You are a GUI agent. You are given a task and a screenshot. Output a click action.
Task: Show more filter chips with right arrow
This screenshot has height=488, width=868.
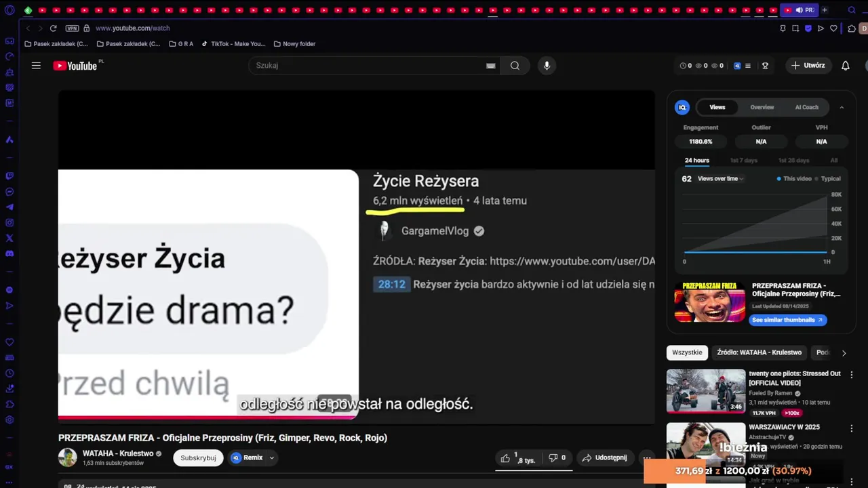[x=844, y=353]
